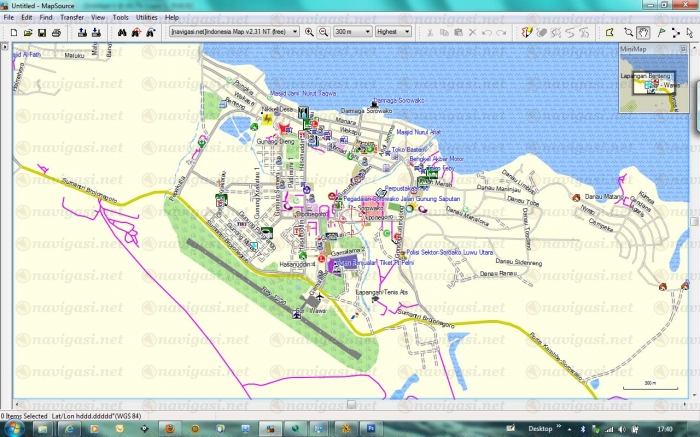Select the Hand pan tool
700x437 pixels.
(x=642, y=32)
